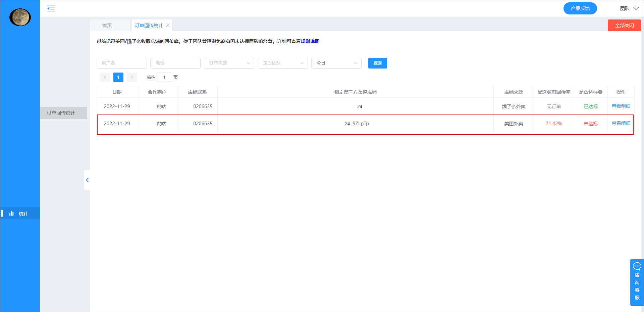Open the 规则说明 link

(x=310, y=41)
